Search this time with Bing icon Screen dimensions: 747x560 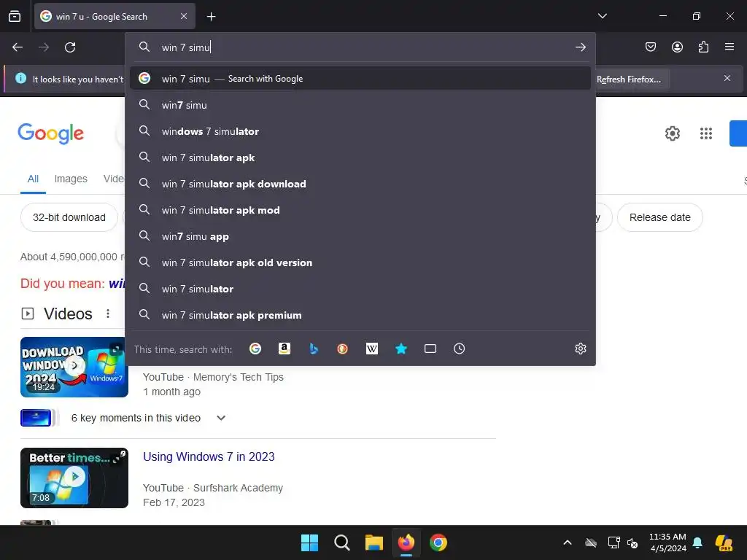tap(314, 349)
